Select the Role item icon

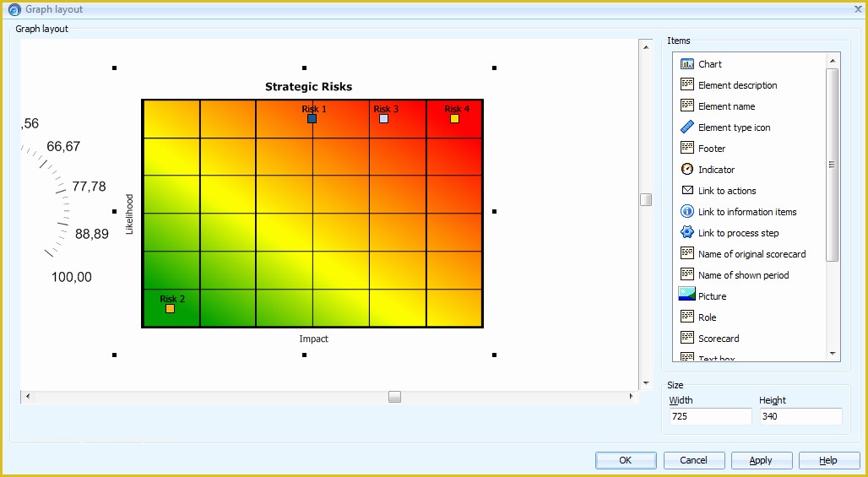point(687,317)
